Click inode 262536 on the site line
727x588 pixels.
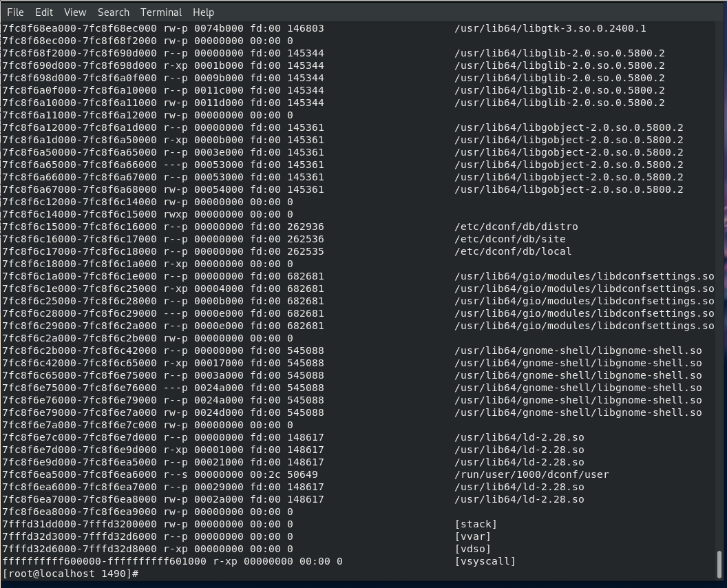pos(306,240)
